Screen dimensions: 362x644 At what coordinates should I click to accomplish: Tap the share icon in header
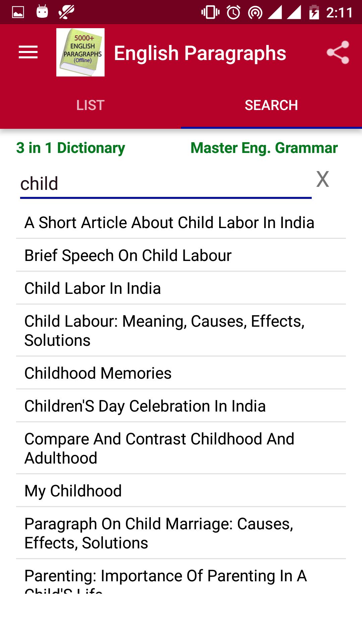coord(338,52)
